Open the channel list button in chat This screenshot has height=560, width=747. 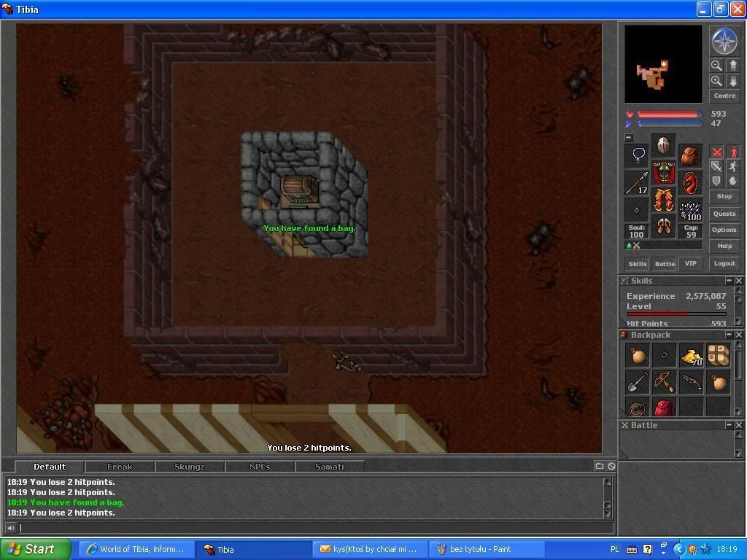tap(600, 466)
